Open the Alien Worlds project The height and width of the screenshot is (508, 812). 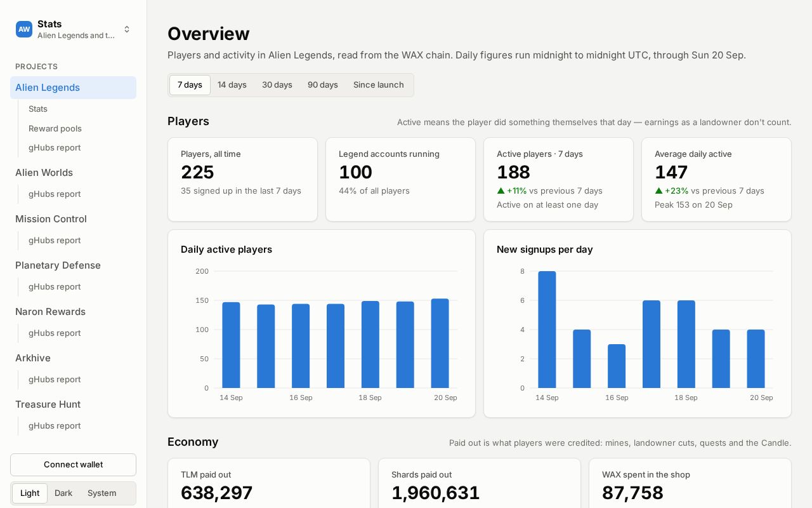(44, 173)
